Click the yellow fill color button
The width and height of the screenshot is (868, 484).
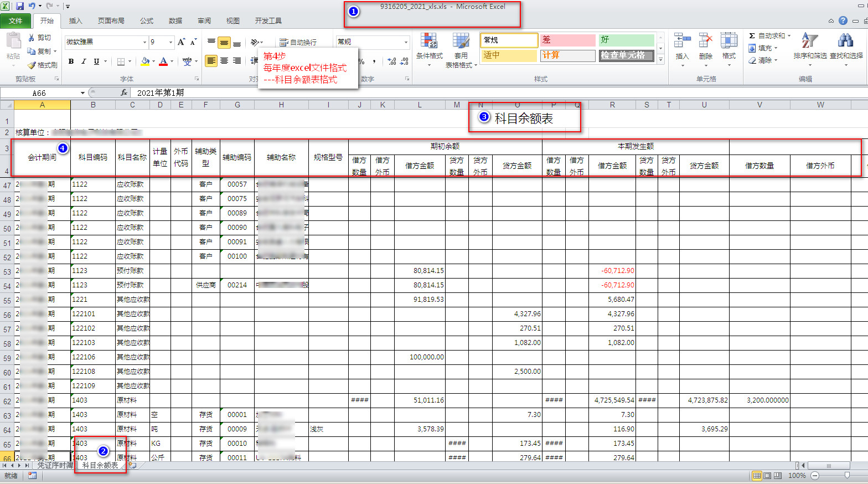point(145,61)
